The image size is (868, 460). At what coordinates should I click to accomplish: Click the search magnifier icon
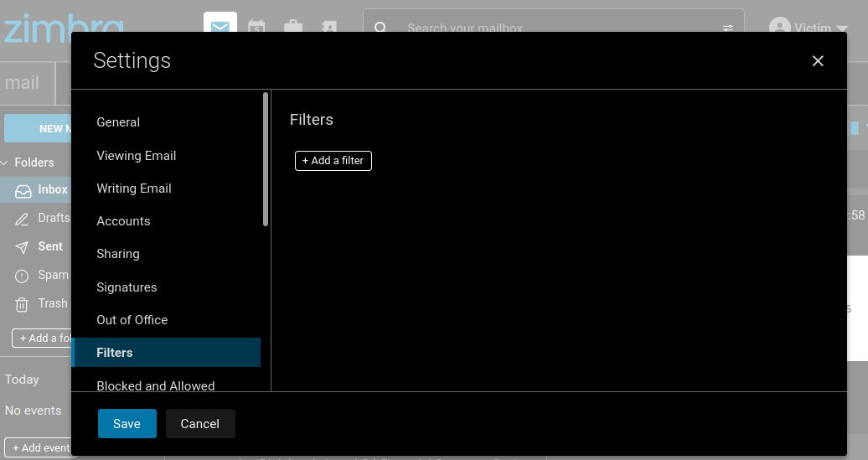[x=380, y=27]
